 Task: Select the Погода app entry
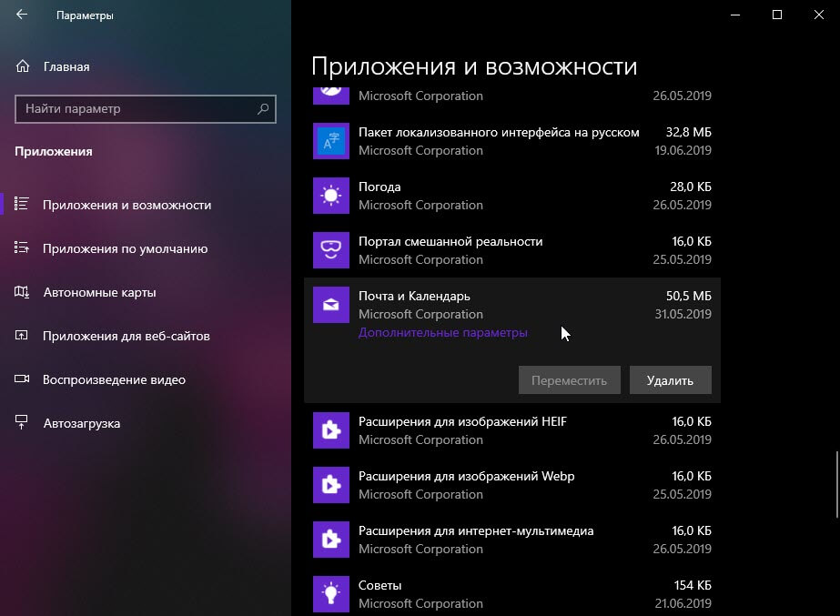(380, 187)
